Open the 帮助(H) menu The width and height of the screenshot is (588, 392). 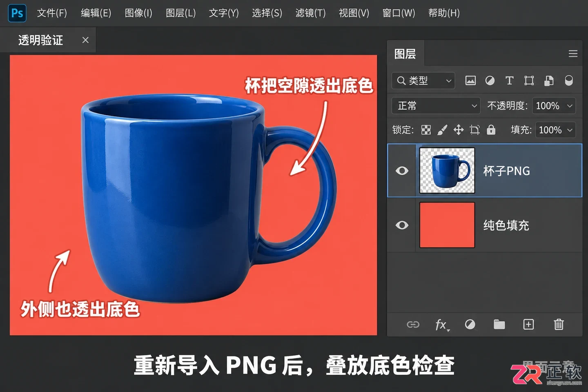444,13
